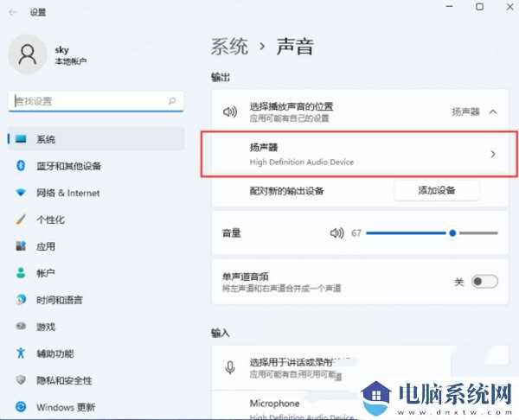Image resolution: width=519 pixels, height=420 pixels.
Task: Click the network Wi-Fi icon in sidebar
Action: (x=21, y=193)
